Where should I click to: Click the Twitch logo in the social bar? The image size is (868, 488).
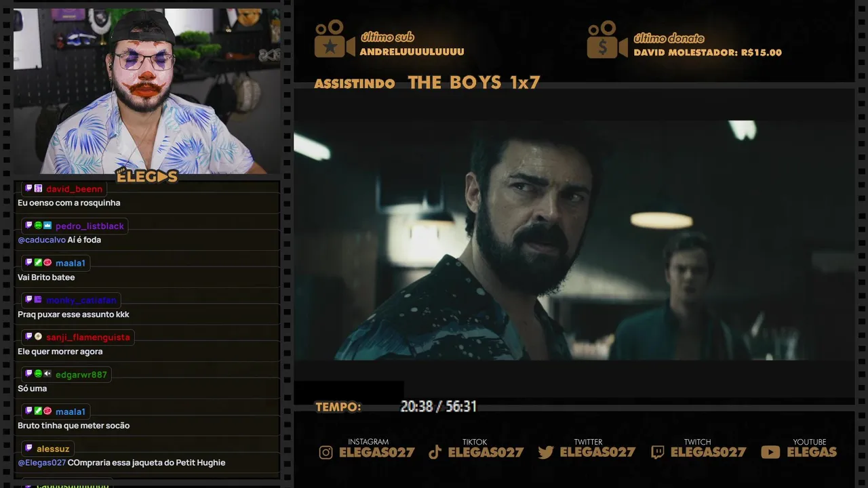click(657, 453)
